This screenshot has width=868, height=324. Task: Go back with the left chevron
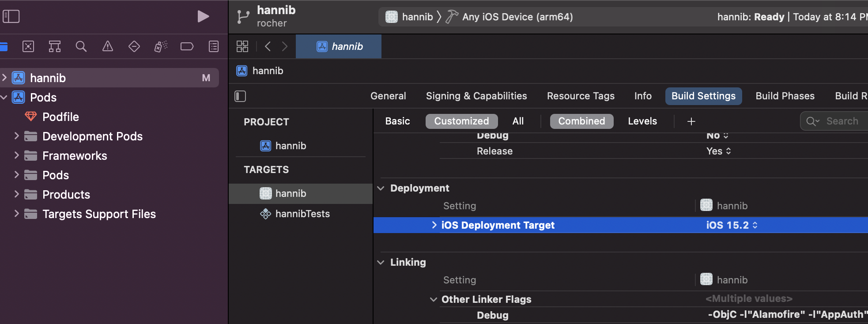tap(268, 46)
